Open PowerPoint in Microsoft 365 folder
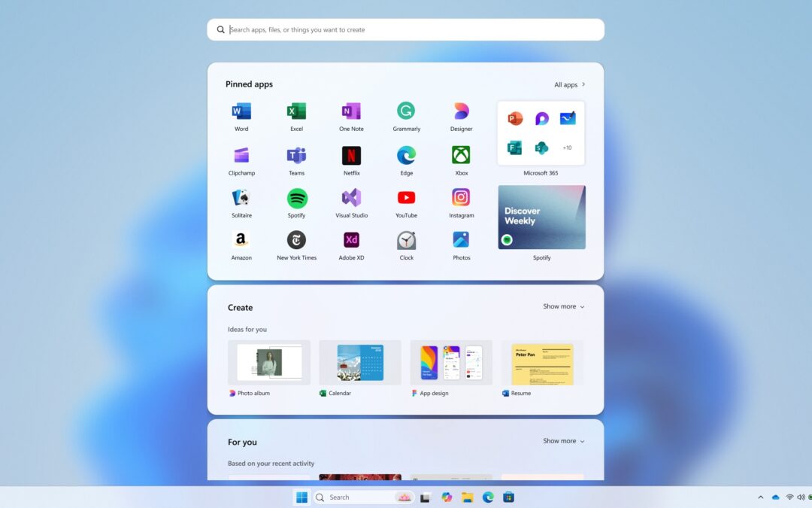Screen dimensions: 812x508 [515, 119]
